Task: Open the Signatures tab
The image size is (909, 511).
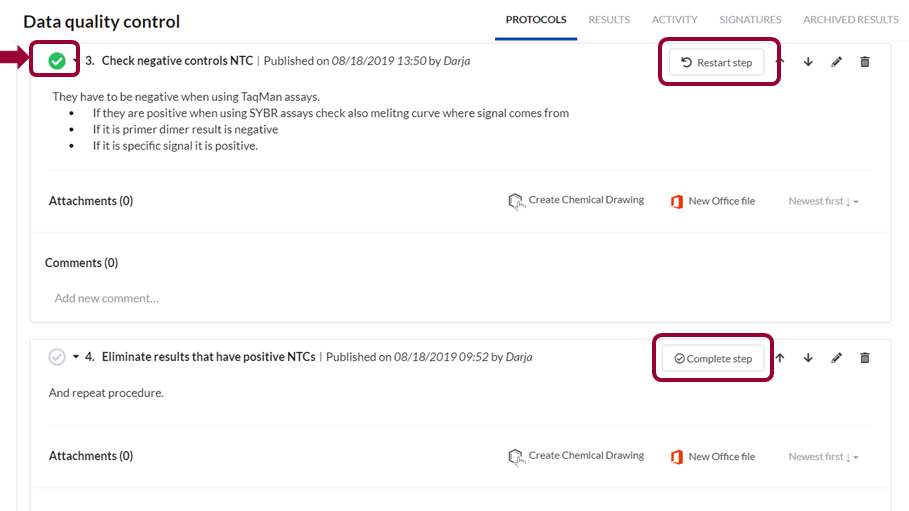Action: point(750,20)
